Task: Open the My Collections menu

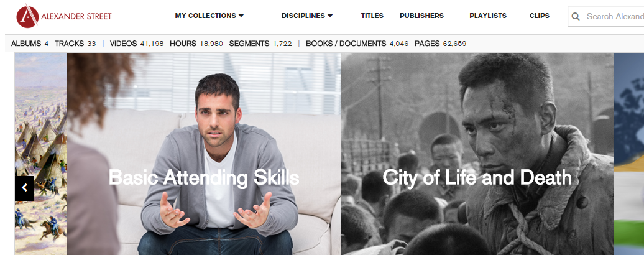Action: [x=209, y=16]
